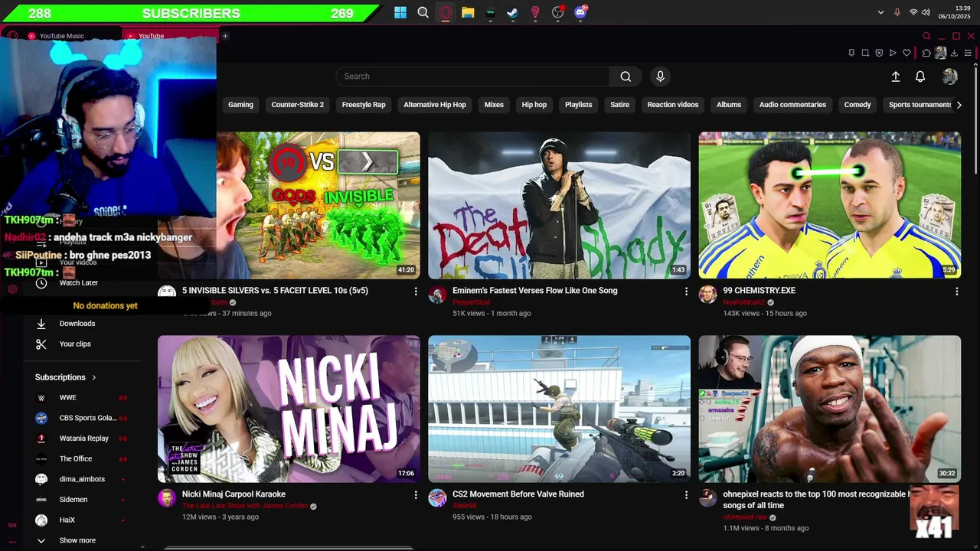Open Opera easy setup menu icon
Image resolution: width=980 pixels, height=551 pixels.
969,53
